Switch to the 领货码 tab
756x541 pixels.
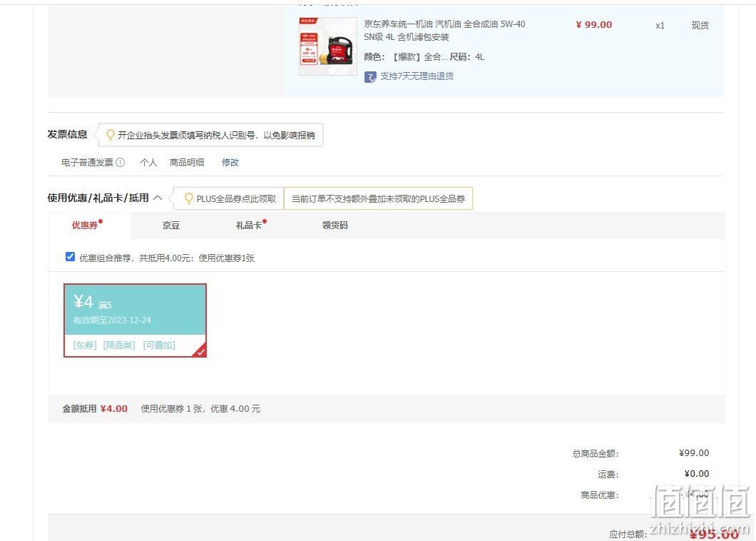334,226
